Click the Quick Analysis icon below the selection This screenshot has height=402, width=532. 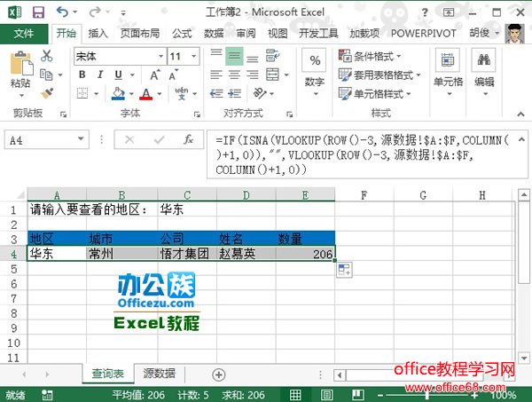coord(344,270)
